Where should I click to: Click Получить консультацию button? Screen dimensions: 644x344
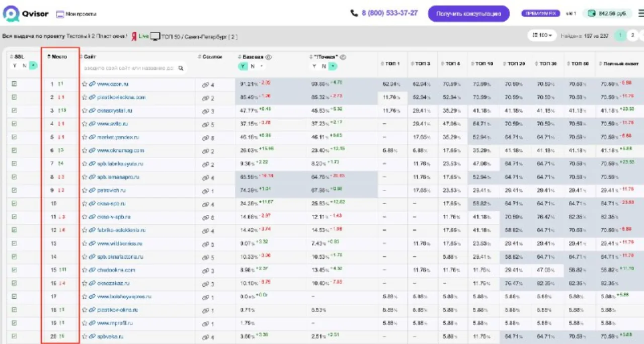click(x=468, y=14)
